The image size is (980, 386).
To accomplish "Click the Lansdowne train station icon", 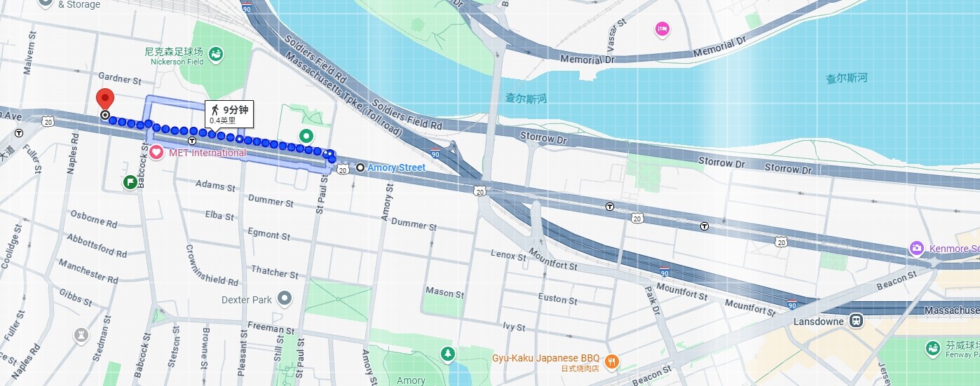I will 856,321.
